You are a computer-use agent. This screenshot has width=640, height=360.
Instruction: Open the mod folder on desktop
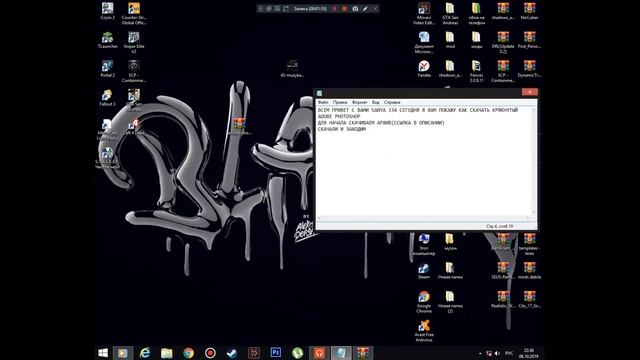point(450,40)
